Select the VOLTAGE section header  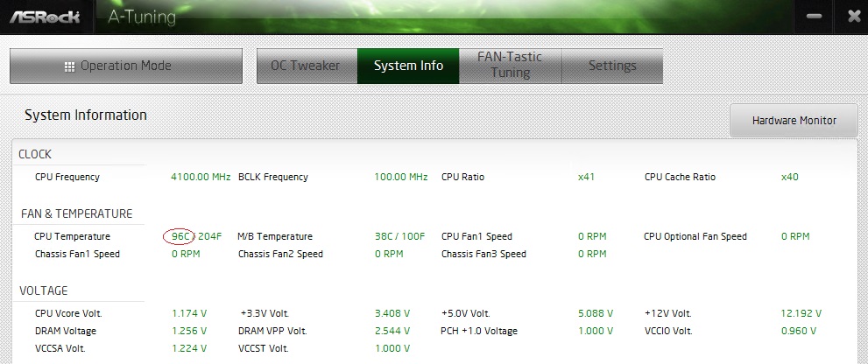pyautogui.click(x=43, y=290)
